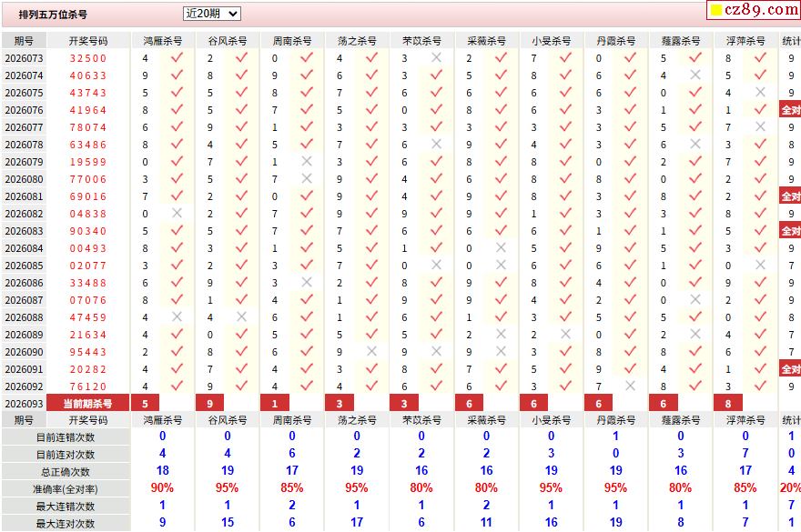Viewport: 801px width, 532px height.
Task: Click max streak value 11 under 采薇杀号
Action: (x=486, y=522)
